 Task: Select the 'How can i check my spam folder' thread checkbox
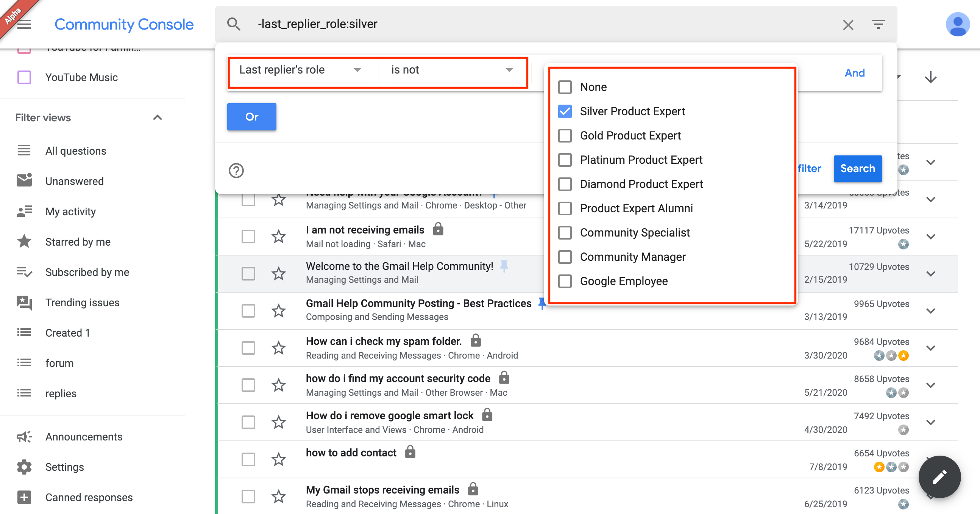coord(248,348)
